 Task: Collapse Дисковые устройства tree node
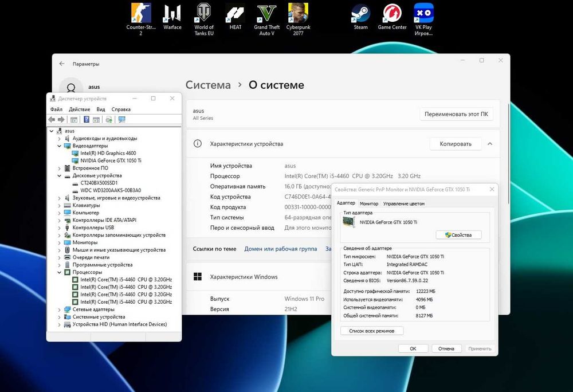59,175
